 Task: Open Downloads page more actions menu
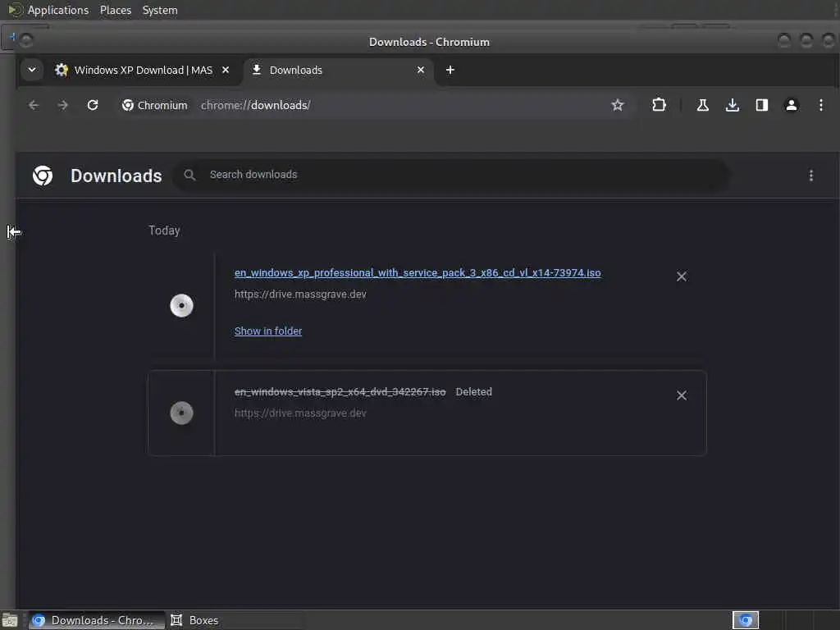(811, 176)
